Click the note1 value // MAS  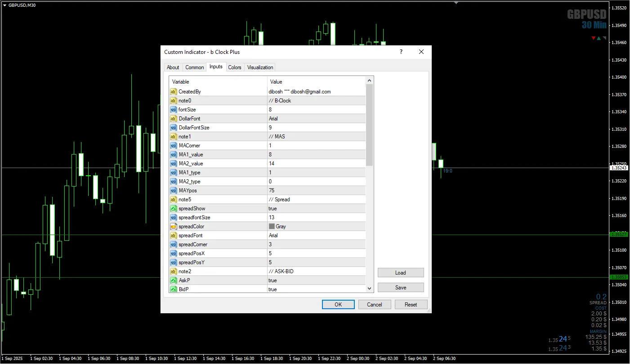coord(277,137)
